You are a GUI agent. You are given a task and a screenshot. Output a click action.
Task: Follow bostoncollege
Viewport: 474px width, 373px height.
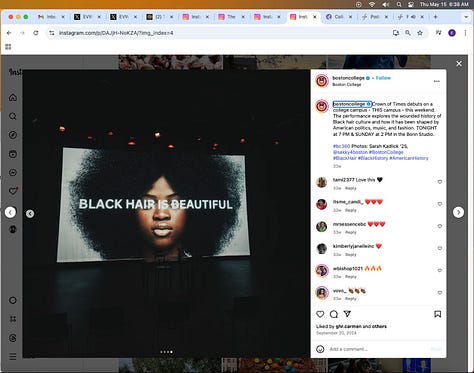(x=383, y=78)
